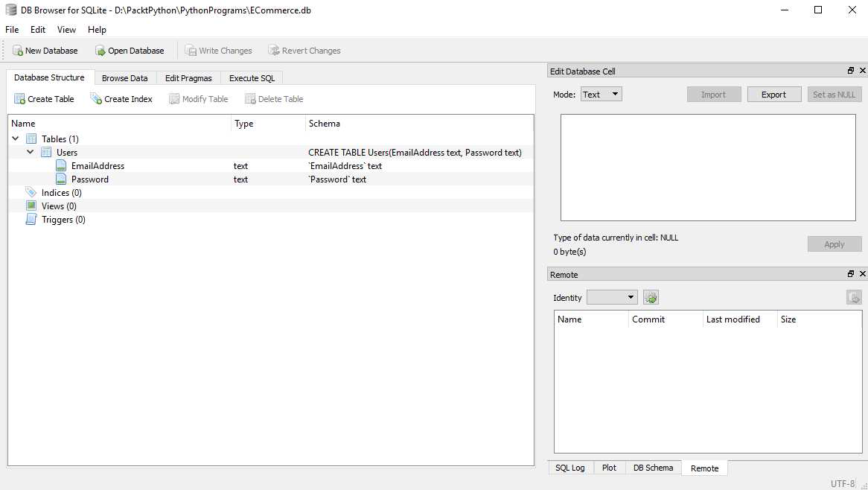Click the EmailAddress field icon
This screenshot has width=868, height=490.
tap(61, 165)
